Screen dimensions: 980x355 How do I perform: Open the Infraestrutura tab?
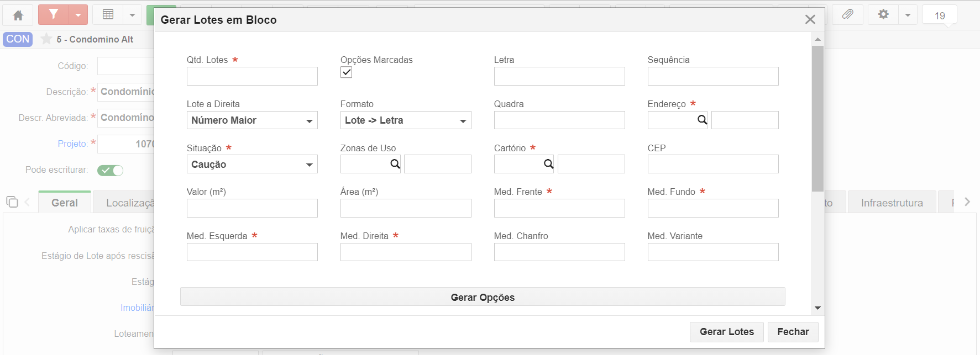pyautogui.click(x=892, y=203)
